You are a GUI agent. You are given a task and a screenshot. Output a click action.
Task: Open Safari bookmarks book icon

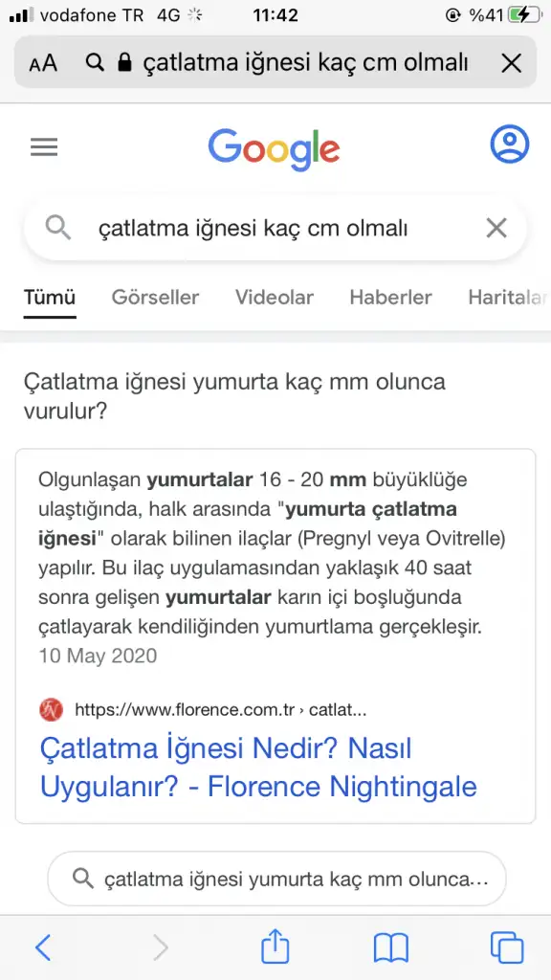[390, 948]
